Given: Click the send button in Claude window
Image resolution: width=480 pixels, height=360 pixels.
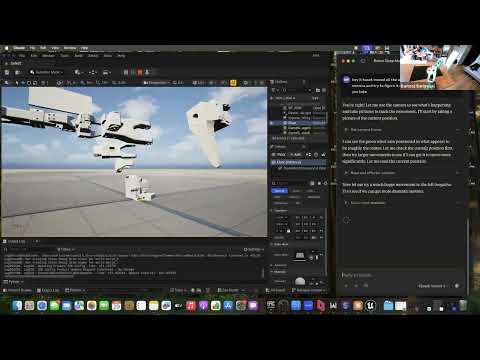Looking at the screenshot, I should click(x=457, y=286).
